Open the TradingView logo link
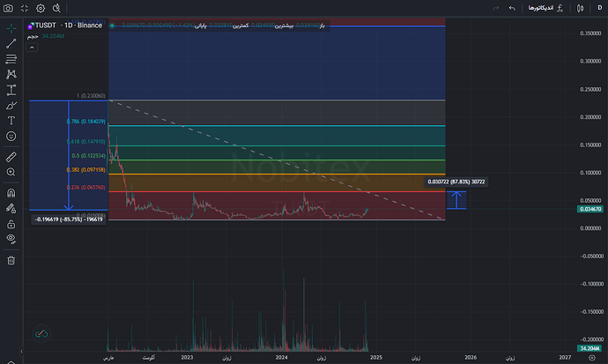 [x=41, y=333]
